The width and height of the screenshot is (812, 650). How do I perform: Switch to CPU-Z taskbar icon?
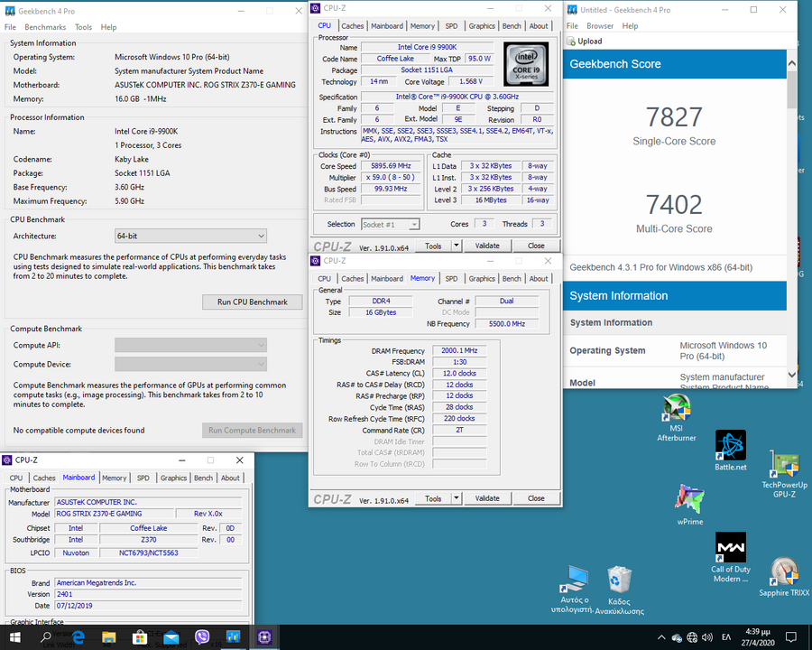(x=264, y=636)
